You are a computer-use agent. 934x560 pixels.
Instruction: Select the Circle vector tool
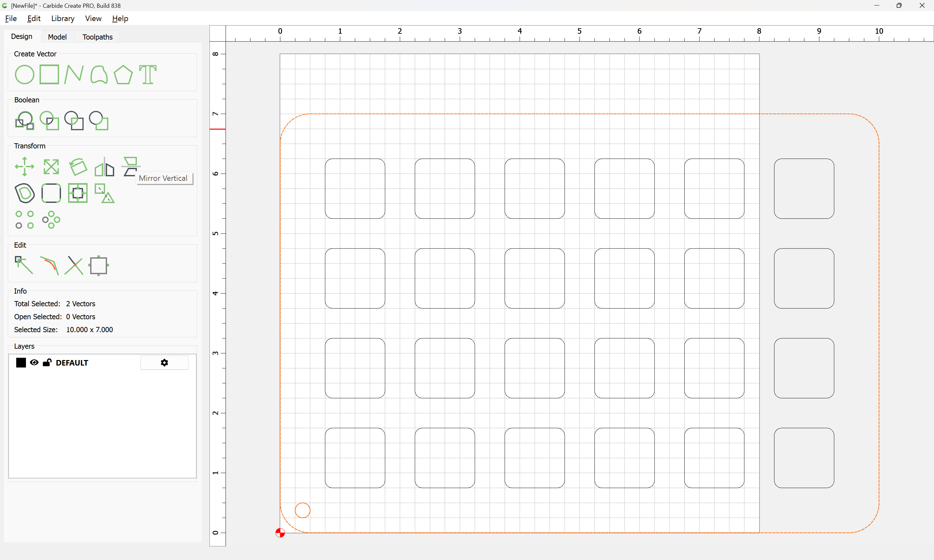point(25,74)
